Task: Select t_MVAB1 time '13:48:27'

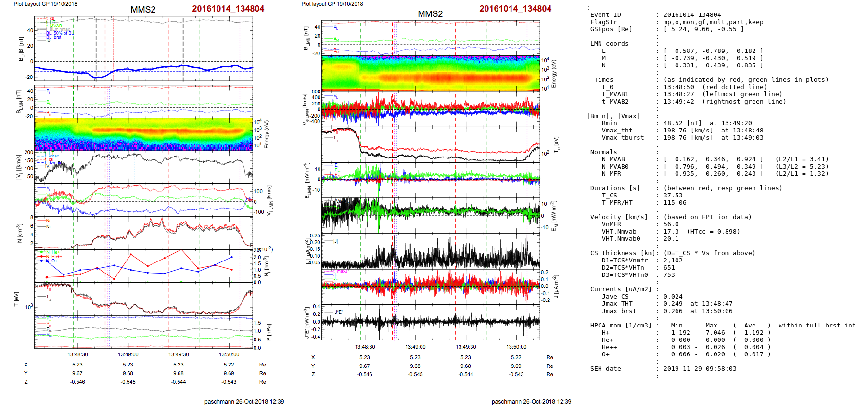Action: pyautogui.click(x=678, y=94)
